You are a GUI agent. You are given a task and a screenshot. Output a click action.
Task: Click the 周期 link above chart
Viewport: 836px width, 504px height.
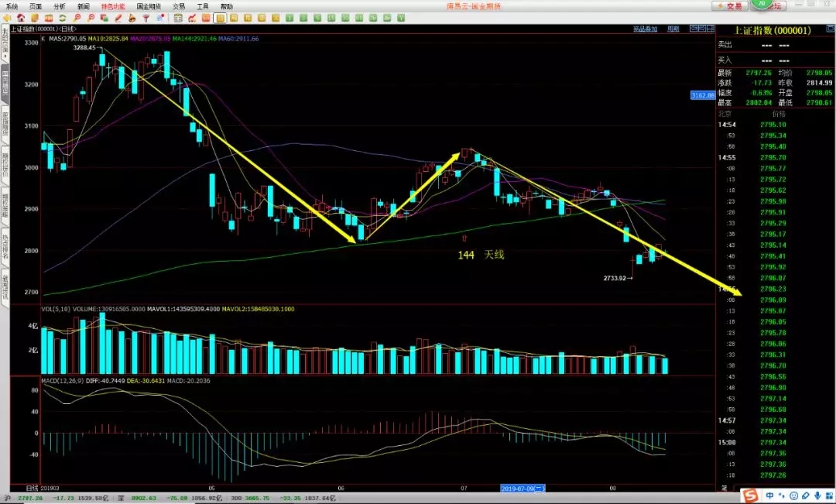[x=673, y=29]
